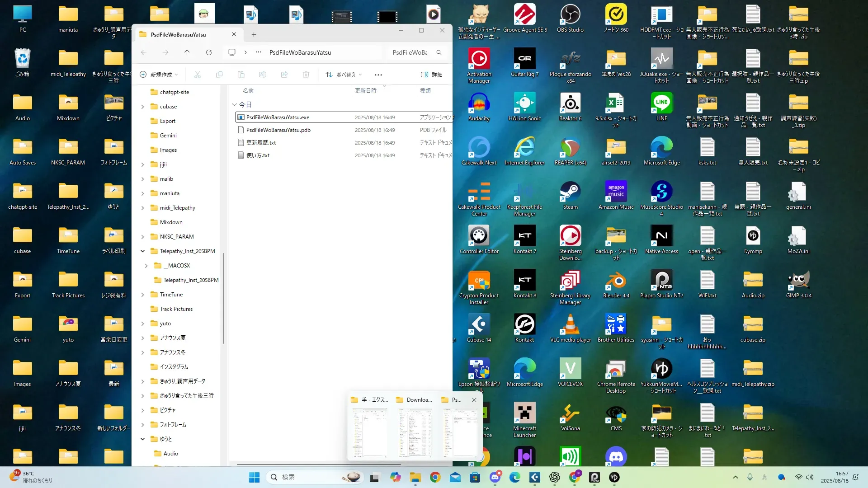The image size is (868, 488).
Task: Click the Cut scissors icon in toolbar
Action: [x=198, y=75]
